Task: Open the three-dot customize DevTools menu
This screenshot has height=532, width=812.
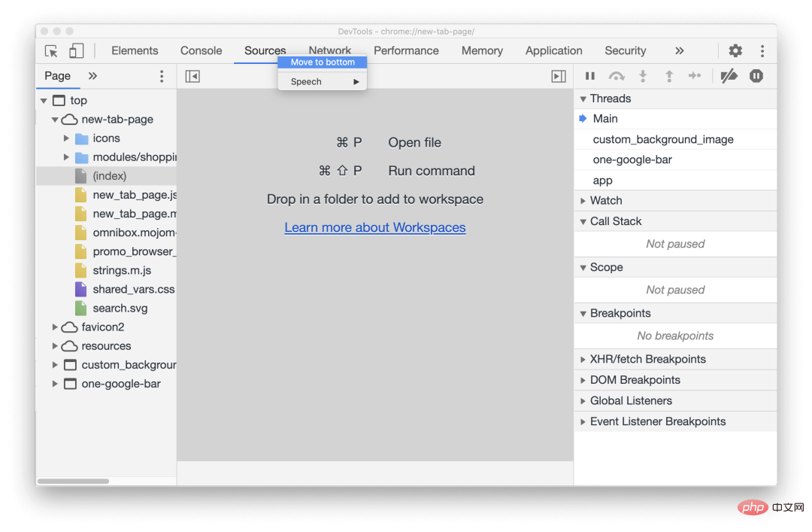Action: [762, 51]
